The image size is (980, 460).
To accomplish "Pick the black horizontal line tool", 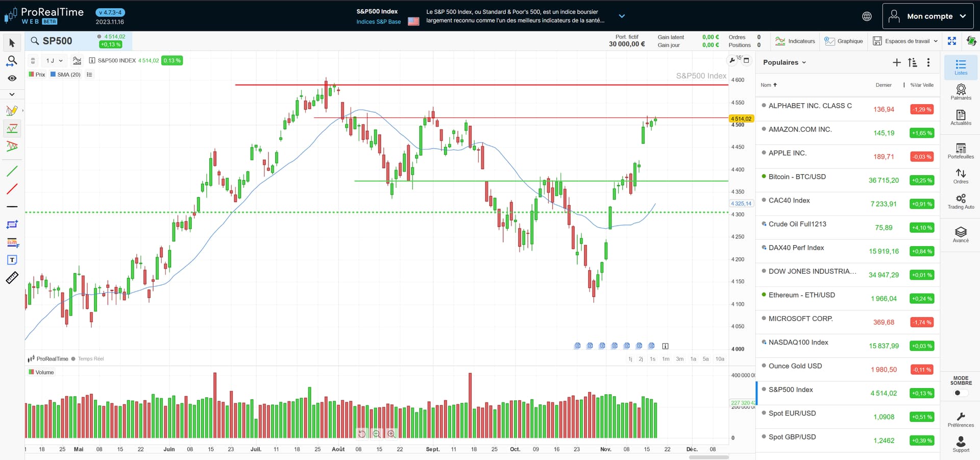I will 12,207.
